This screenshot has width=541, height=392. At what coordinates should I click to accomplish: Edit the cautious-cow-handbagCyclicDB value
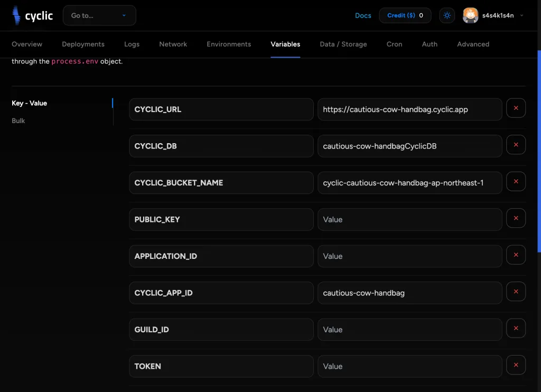tap(409, 146)
